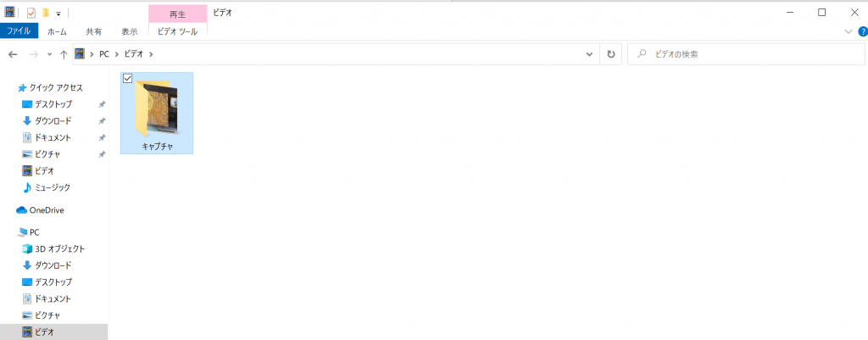Switch to the 表示 tab
The height and width of the screenshot is (340, 868).
click(x=130, y=31)
